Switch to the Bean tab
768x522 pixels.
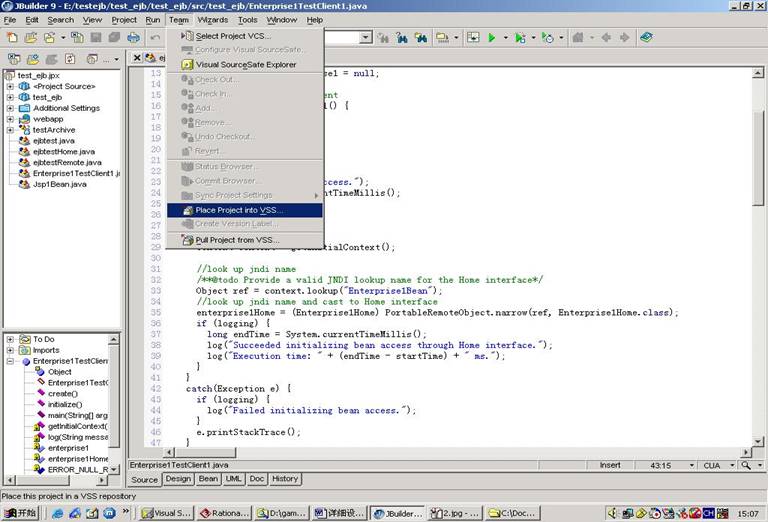point(208,479)
